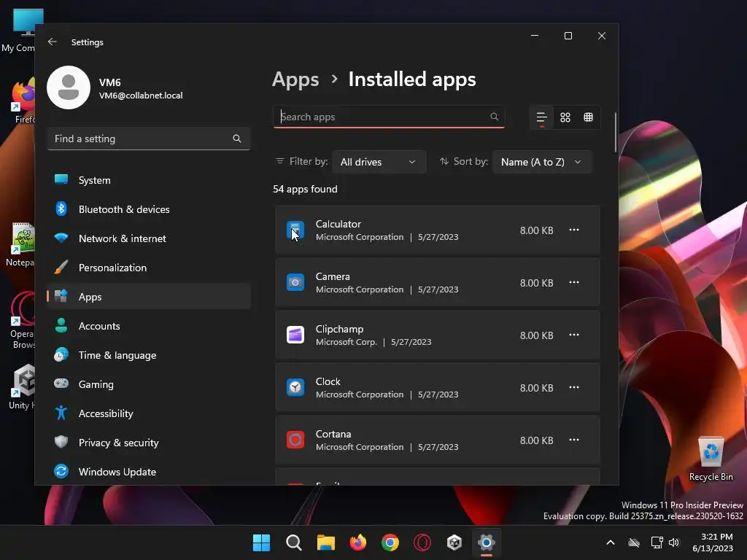Open Accessibility settings

pos(149,413)
